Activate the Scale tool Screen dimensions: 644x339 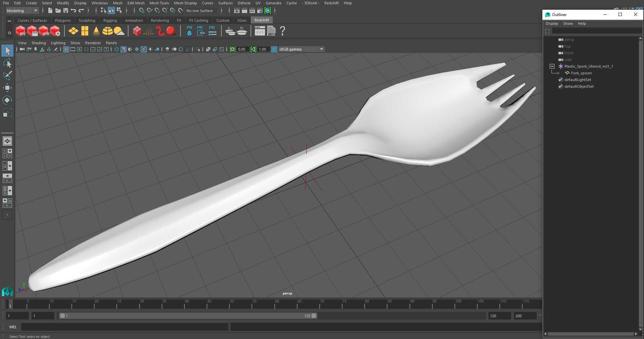(x=7, y=112)
